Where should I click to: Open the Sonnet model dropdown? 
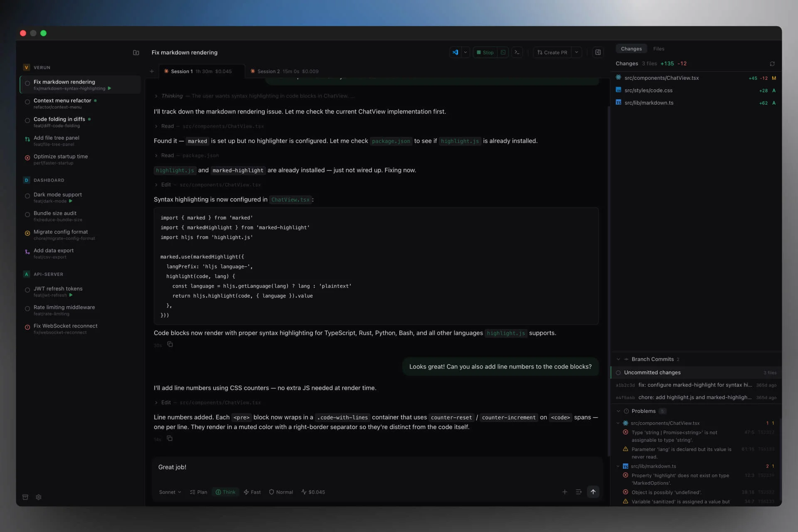(170, 492)
